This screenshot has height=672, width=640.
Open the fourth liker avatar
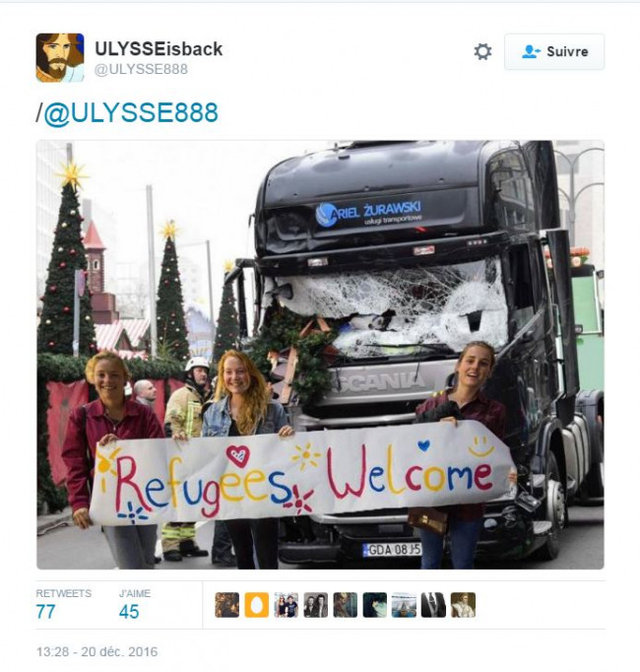[316, 605]
